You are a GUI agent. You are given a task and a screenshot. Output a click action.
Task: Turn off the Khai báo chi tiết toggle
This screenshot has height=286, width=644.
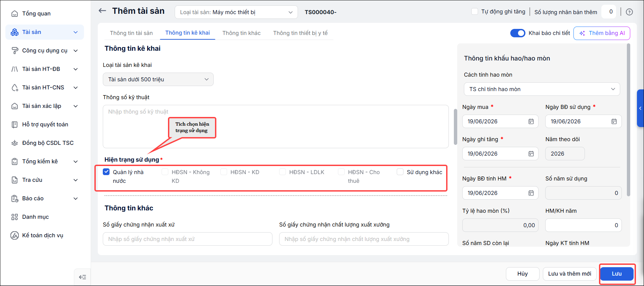(518, 33)
